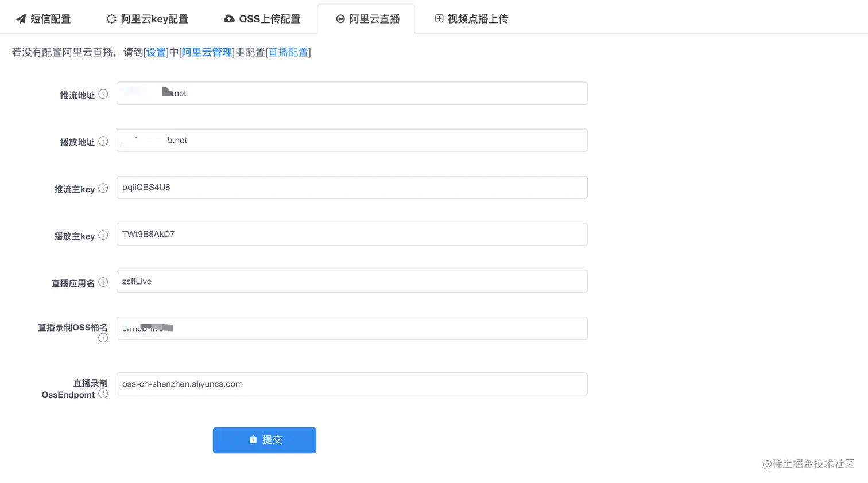Focus the 推流地址 input field
This screenshot has height=483, width=868.
click(352, 94)
